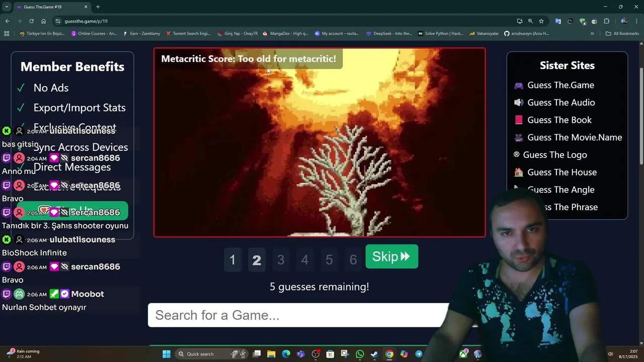Expand the hidden bookmarks chevron

pos(592,34)
